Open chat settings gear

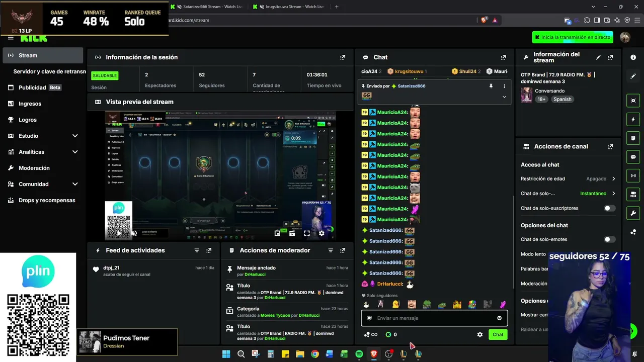[480, 334]
